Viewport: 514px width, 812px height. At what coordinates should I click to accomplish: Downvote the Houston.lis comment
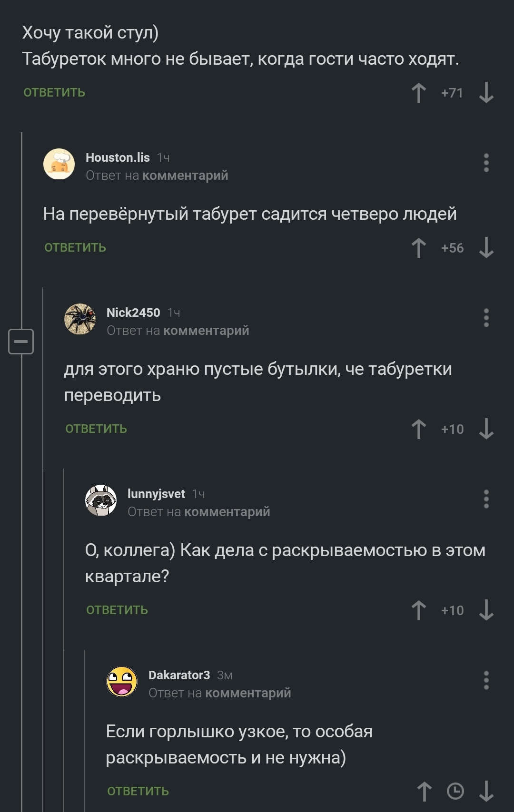[x=486, y=248]
